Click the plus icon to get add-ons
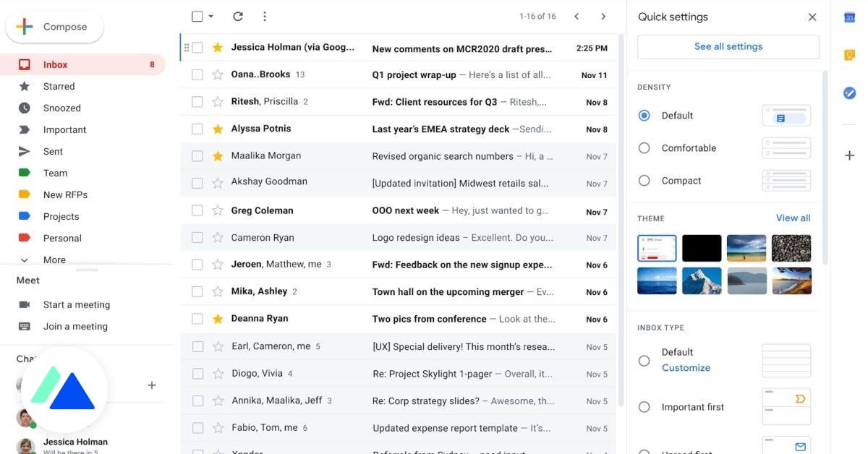 tap(850, 155)
